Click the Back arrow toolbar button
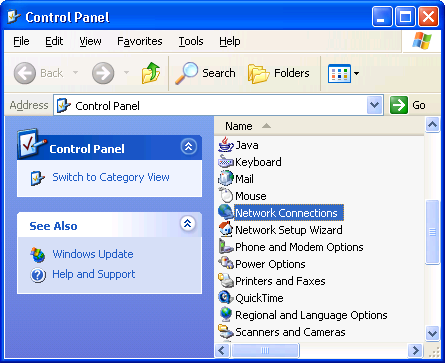Image resolution: width=445 pixels, height=363 pixels. coord(25,73)
